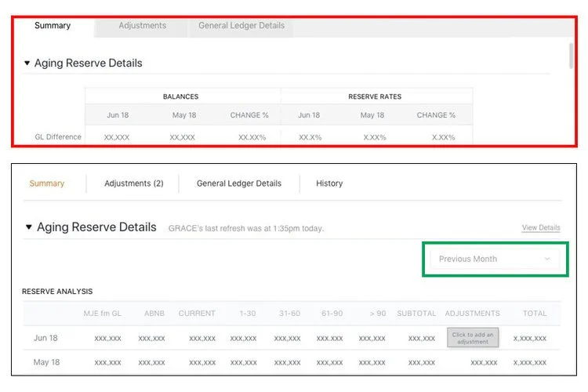
Task: Open the Adjustments (2) tab
Action: (134, 183)
